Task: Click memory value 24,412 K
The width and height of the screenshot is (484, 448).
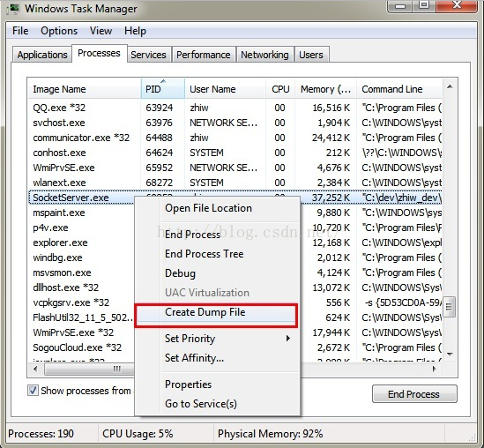Action: 331,138
